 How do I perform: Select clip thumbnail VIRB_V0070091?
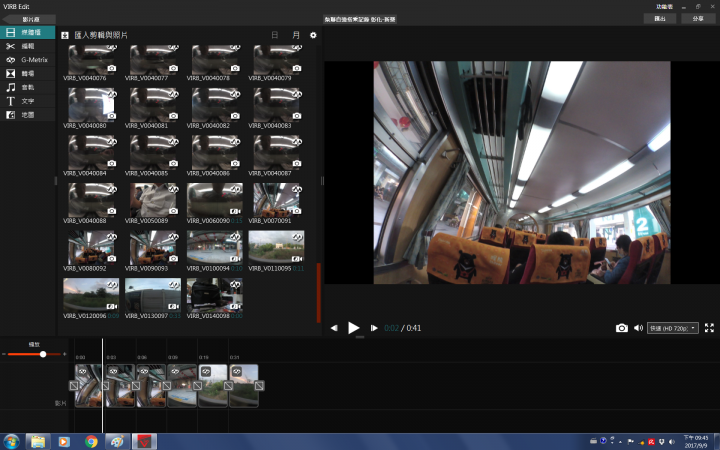(x=277, y=200)
